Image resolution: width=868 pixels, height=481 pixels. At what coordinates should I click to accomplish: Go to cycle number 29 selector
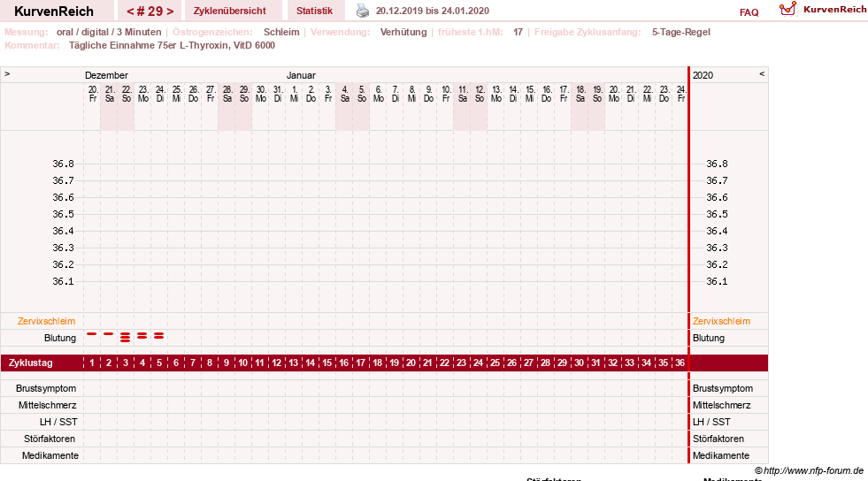150,11
